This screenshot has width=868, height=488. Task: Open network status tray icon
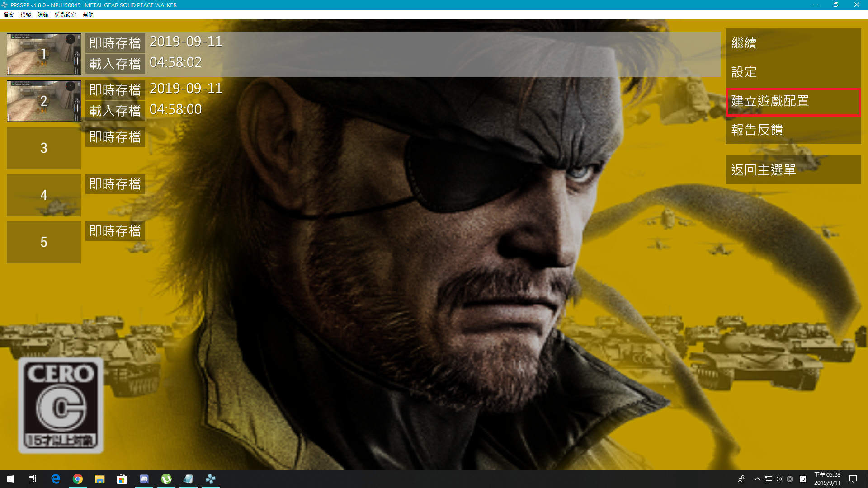point(769,479)
